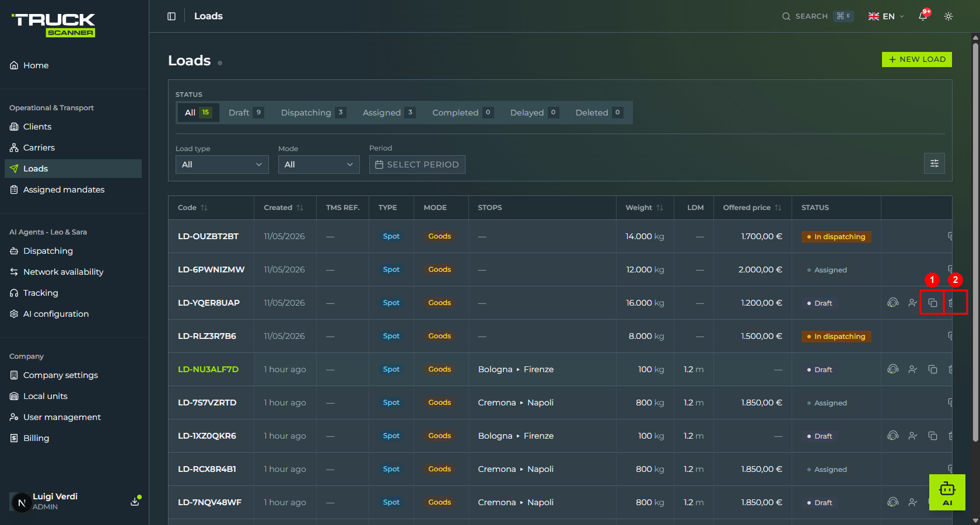980x525 pixels.
Task: Open the user avatar N
Action: click(x=22, y=502)
